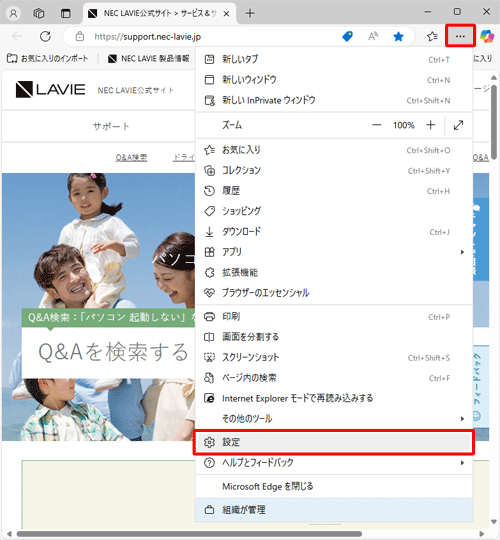Open 設定 settings menu entry

point(334,442)
